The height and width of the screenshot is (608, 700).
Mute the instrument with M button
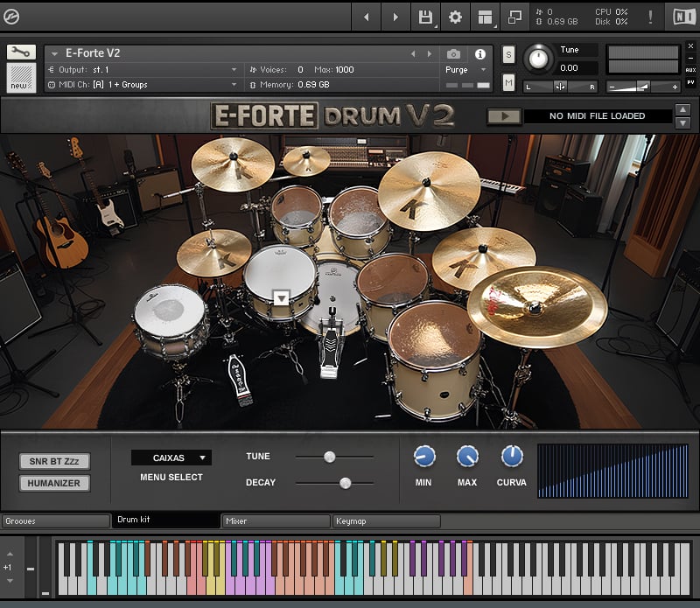pyautogui.click(x=508, y=82)
